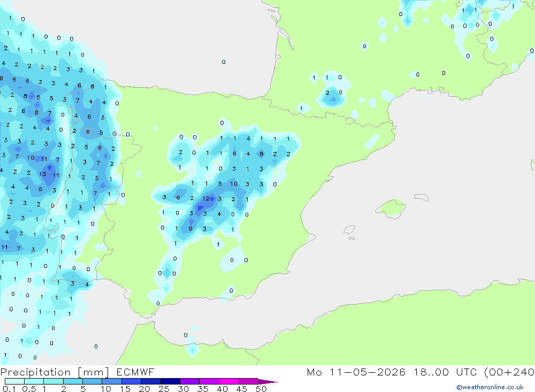Click the 20–25 mm legend color box
The image size is (535, 392).
pyautogui.click(x=151, y=381)
